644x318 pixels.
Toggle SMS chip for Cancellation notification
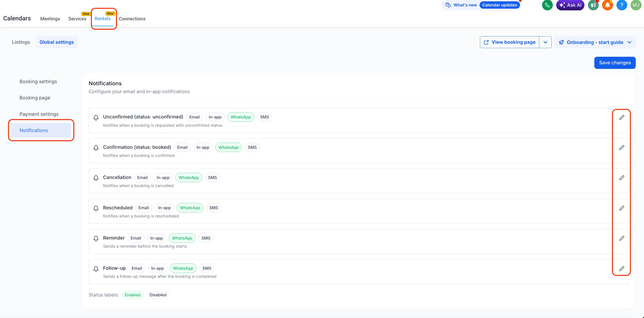212,178
